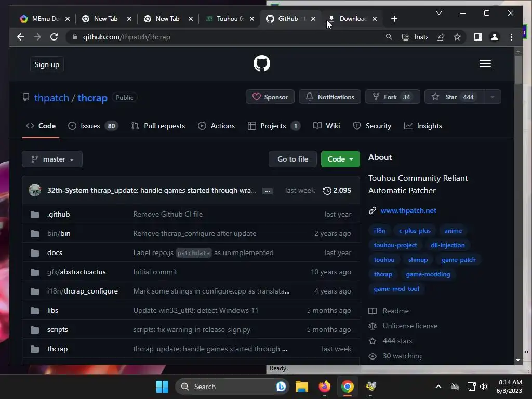Open Chrome tab search chevron
The height and width of the screenshot is (399, 532).
pyautogui.click(x=438, y=13)
